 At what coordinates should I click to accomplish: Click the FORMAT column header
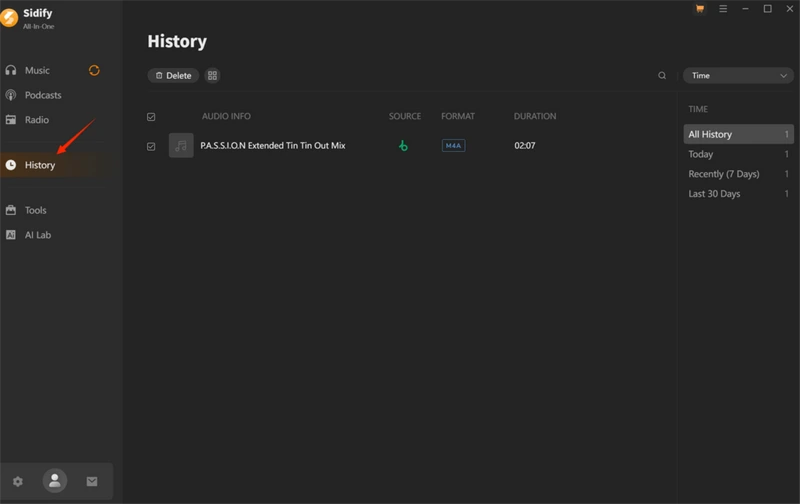tap(458, 116)
